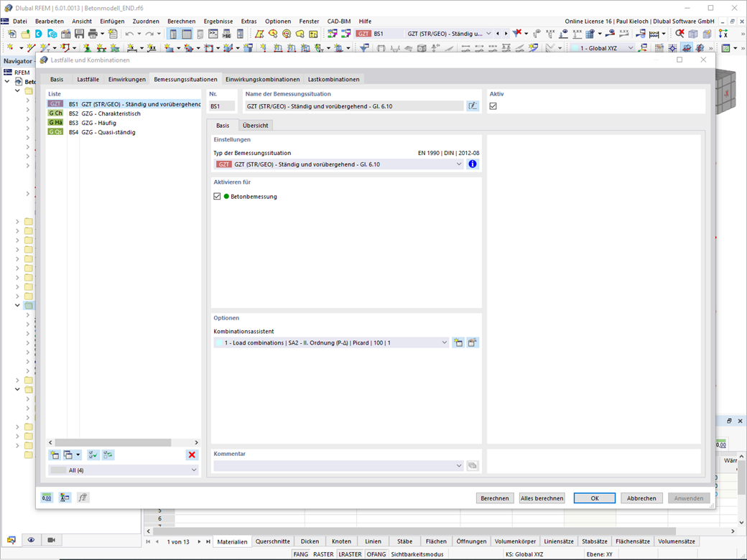
Task: Click the fx formula icon at dialog bottom
Action: pos(83,498)
